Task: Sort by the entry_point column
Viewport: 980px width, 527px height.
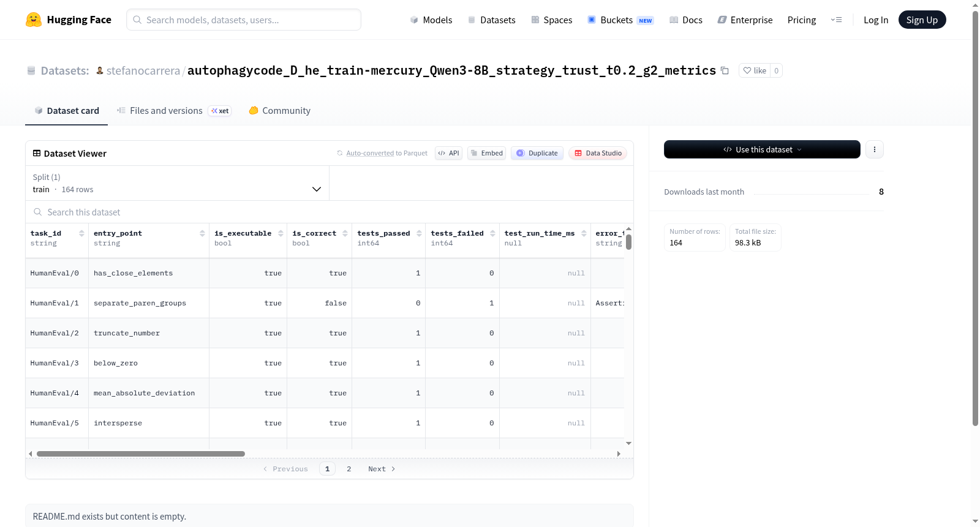Action: (202, 233)
